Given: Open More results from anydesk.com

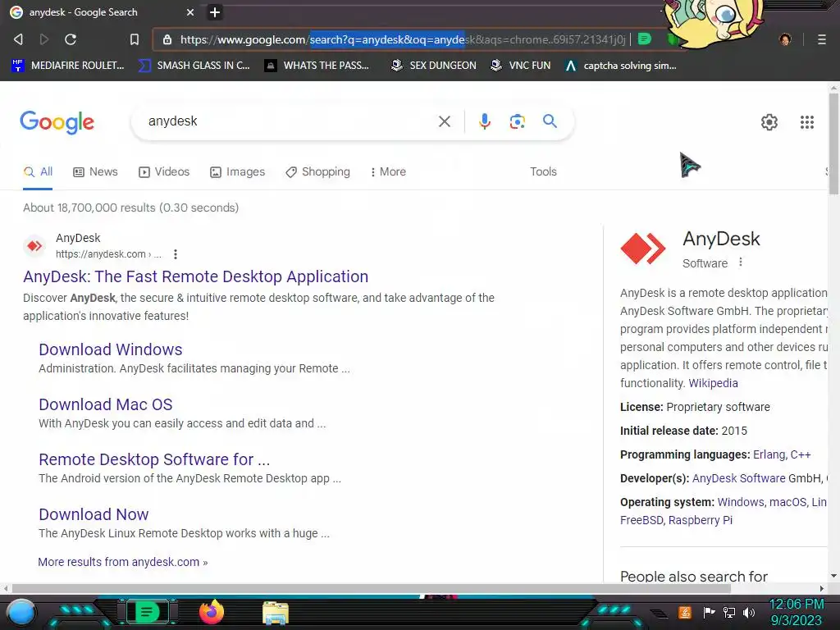Looking at the screenshot, I should tap(123, 562).
